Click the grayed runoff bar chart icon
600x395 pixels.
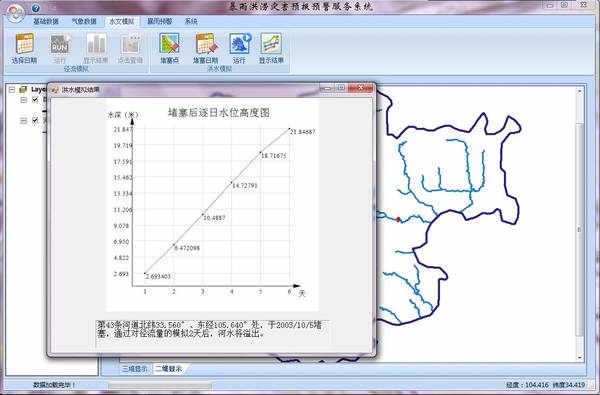(96, 43)
